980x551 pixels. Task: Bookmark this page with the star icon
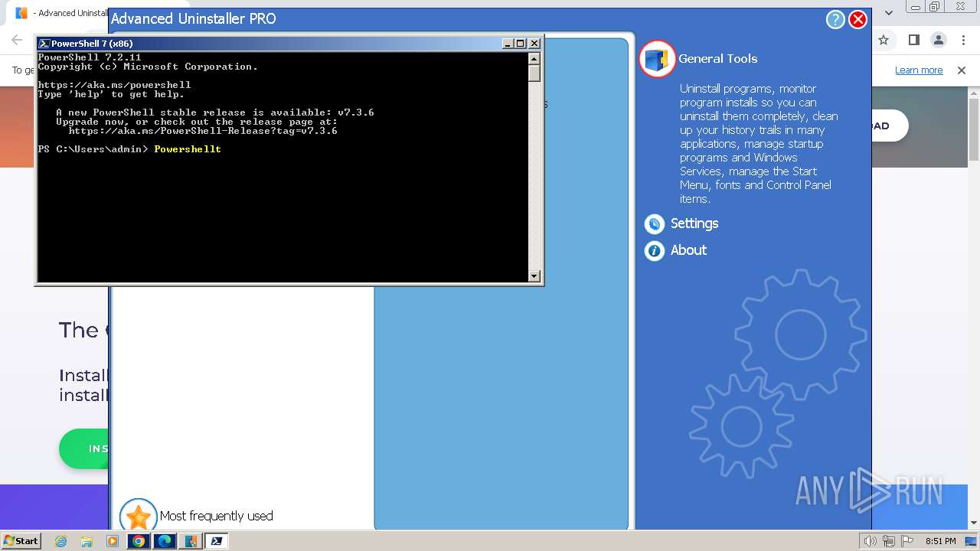tap(884, 40)
